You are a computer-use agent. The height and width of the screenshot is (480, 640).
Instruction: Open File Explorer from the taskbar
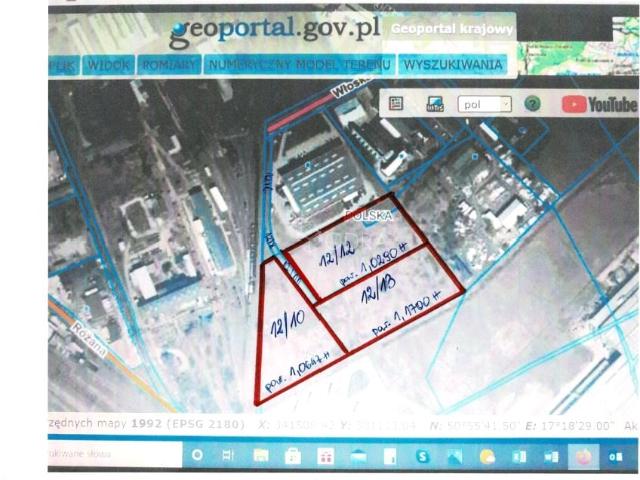(x=262, y=455)
